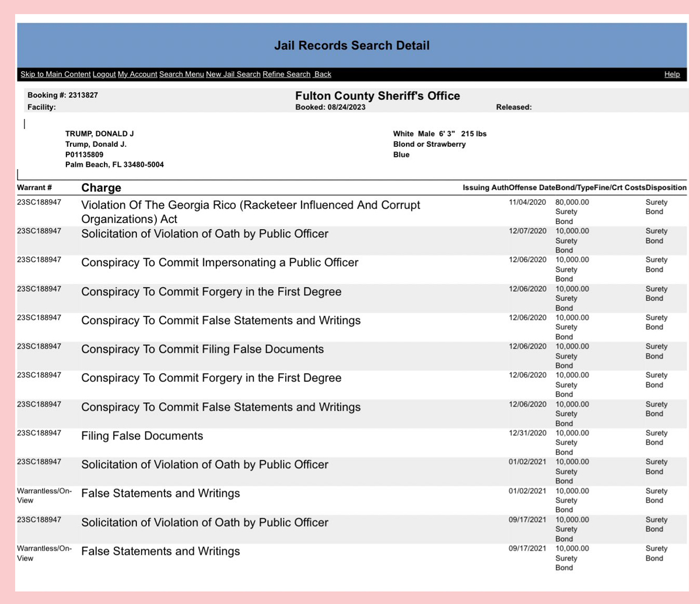The image size is (700, 604).
Task: Select the ID P01135809
Action: tap(85, 154)
